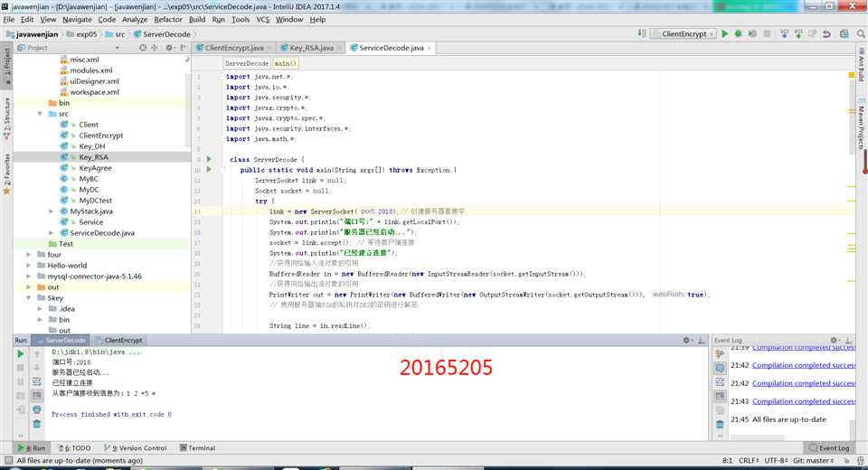Screen dimensions: 868x470
Task: Open the Ant Build side panel
Action: [x=862, y=66]
